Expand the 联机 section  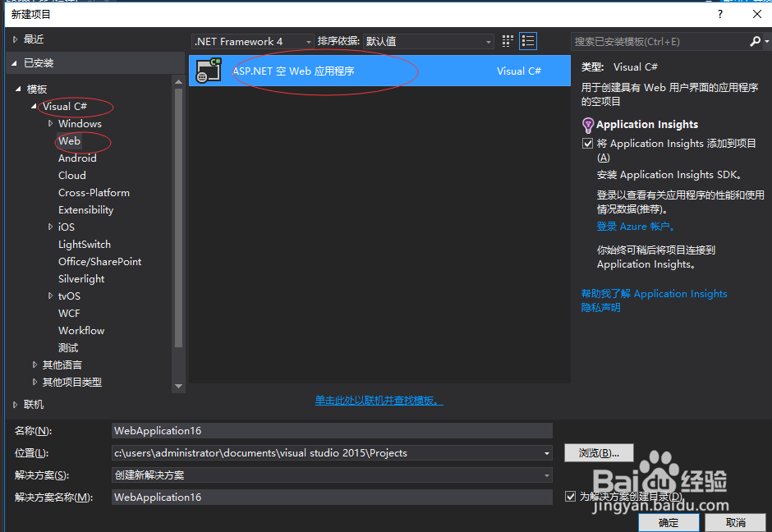(x=16, y=405)
